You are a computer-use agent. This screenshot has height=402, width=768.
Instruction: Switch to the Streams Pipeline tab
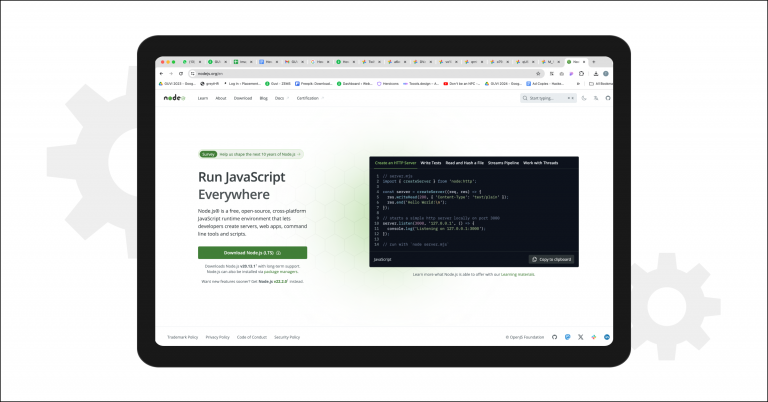pyautogui.click(x=503, y=163)
